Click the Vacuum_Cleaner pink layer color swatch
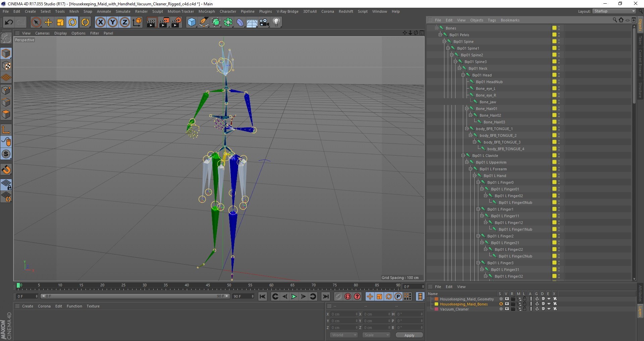This screenshot has height=341, width=644. click(436, 309)
